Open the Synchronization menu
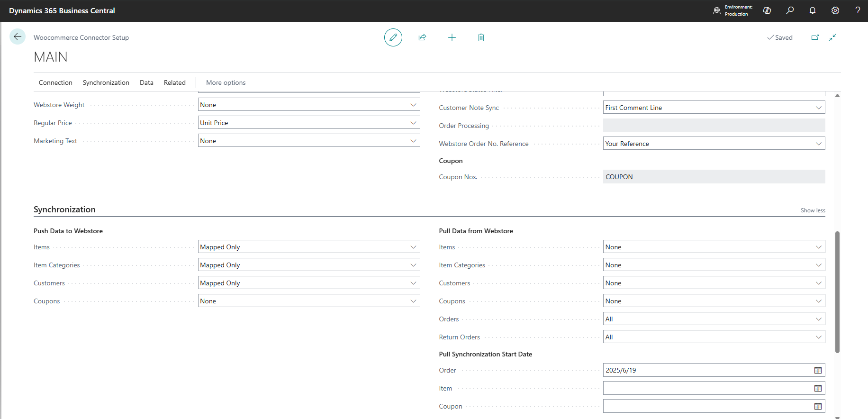Image resolution: width=868 pixels, height=419 pixels. (106, 82)
